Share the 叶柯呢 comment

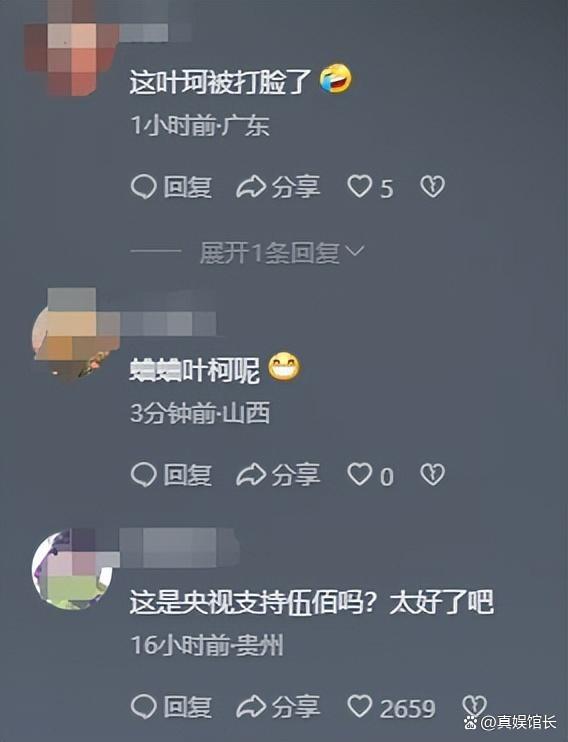point(278,475)
